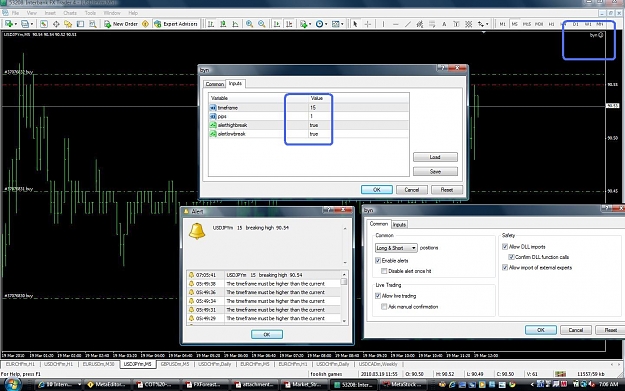
Task: Select the 07:05:41 alert list row
Action: pyautogui.click(x=263, y=275)
